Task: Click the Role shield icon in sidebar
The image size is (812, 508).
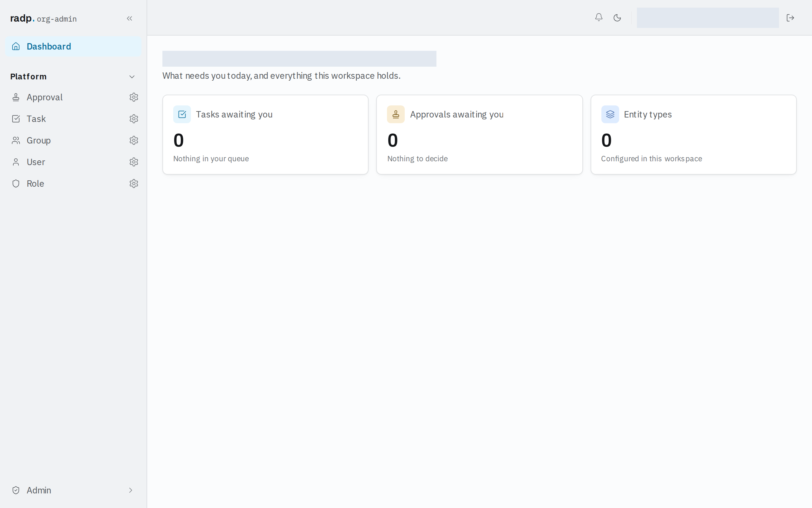Action: coord(16,184)
